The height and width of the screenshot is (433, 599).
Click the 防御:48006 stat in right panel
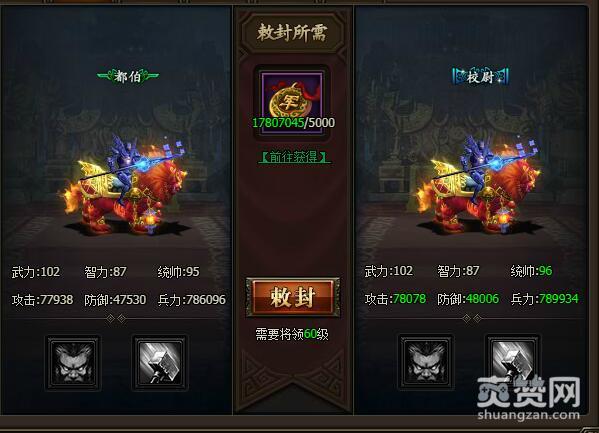(468, 298)
